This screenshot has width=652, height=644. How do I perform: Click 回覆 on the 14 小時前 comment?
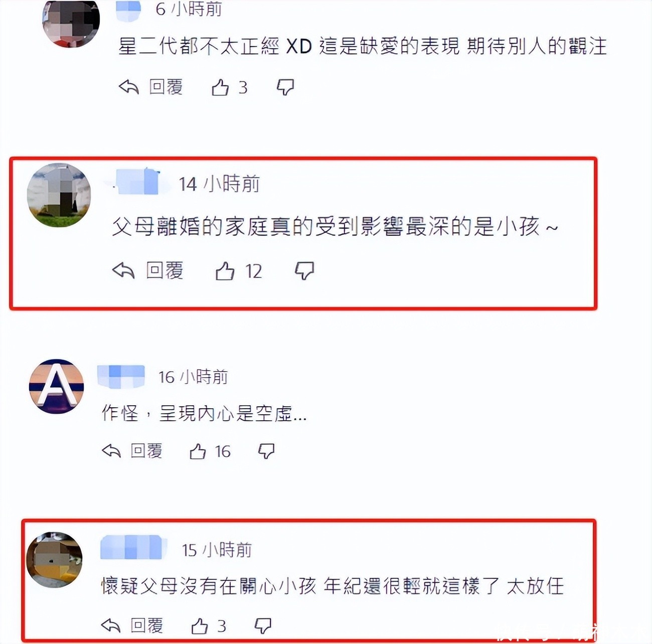click(165, 271)
